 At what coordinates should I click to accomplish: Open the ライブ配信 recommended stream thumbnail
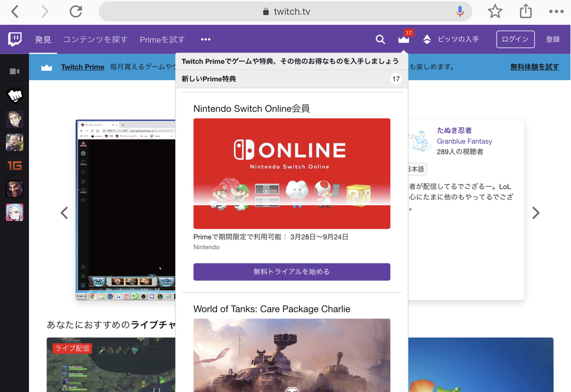pyautogui.click(x=111, y=365)
